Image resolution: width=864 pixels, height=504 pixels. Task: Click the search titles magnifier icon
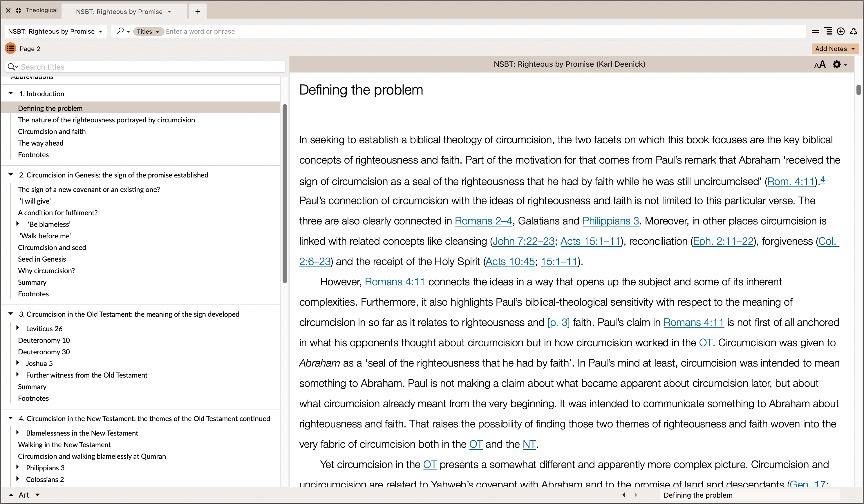13,67
